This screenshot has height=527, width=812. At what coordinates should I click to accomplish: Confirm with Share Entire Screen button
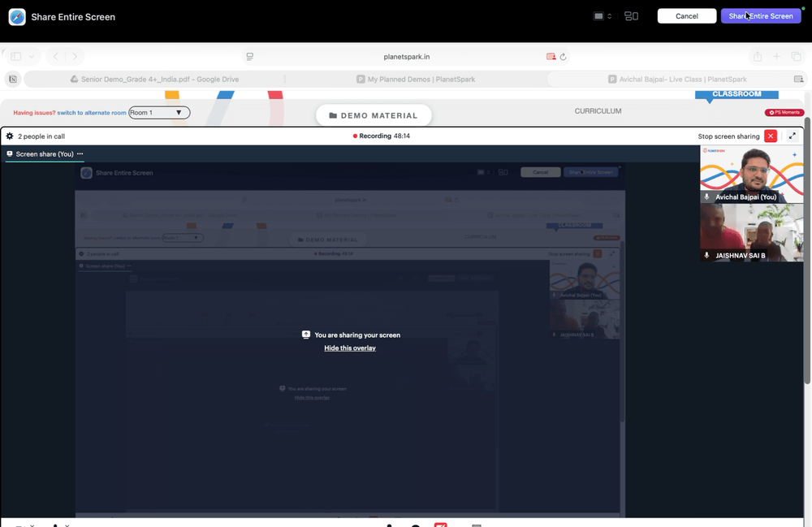(x=761, y=16)
